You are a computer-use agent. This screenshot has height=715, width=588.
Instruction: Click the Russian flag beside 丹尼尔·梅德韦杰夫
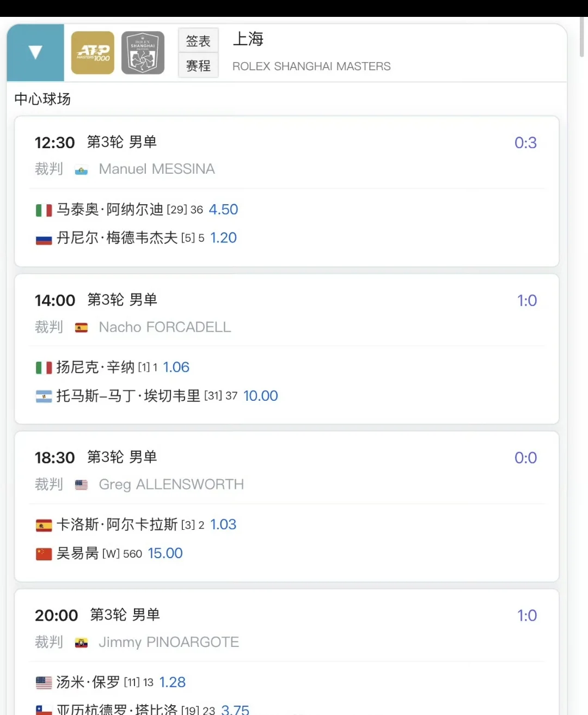click(44, 239)
